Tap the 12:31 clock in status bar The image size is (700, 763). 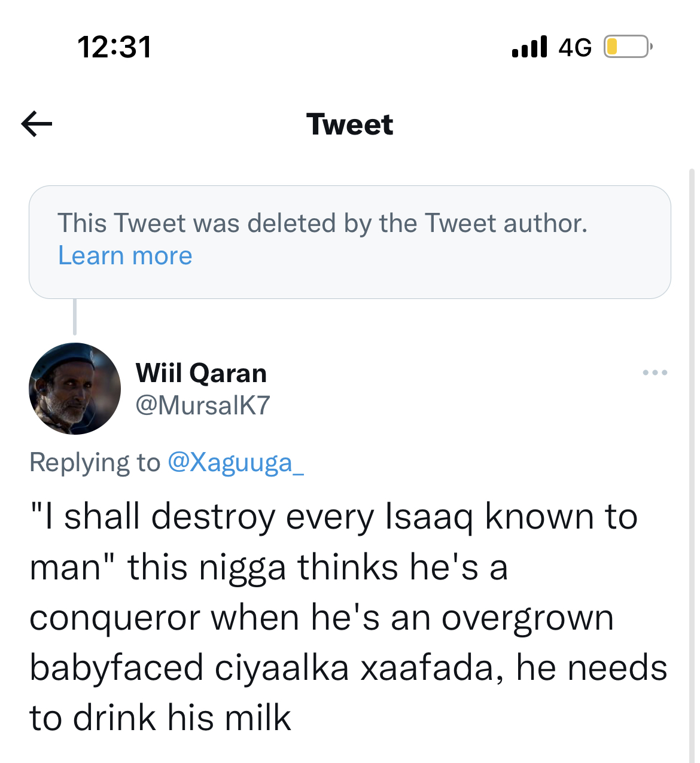tap(114, 47)
